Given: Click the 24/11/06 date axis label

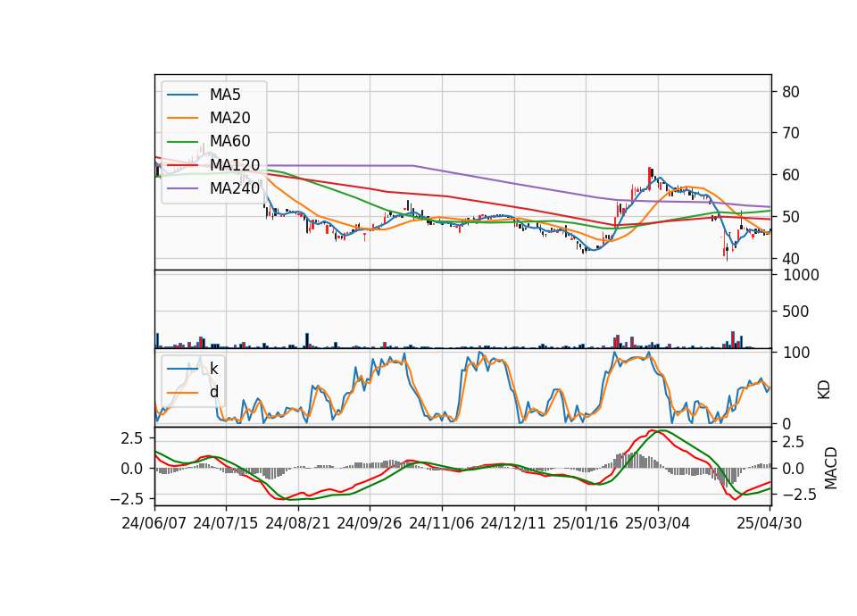Looking at the screenshot, I should [442, 524].
